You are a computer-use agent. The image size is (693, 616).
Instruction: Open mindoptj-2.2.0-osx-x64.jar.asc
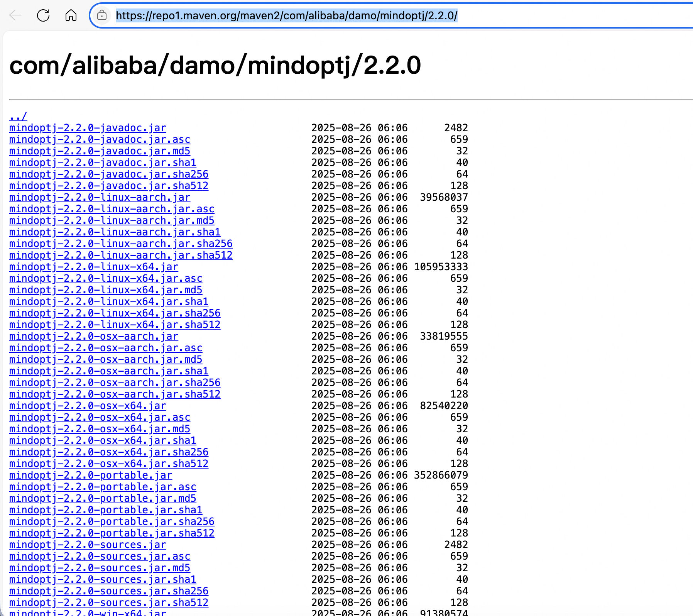[x=100, y=417]
